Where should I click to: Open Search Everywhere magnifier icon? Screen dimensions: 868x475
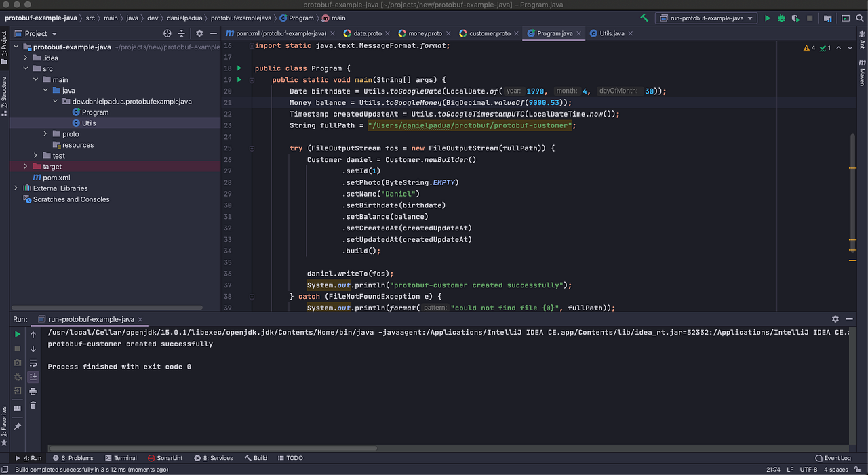[860, 18]
